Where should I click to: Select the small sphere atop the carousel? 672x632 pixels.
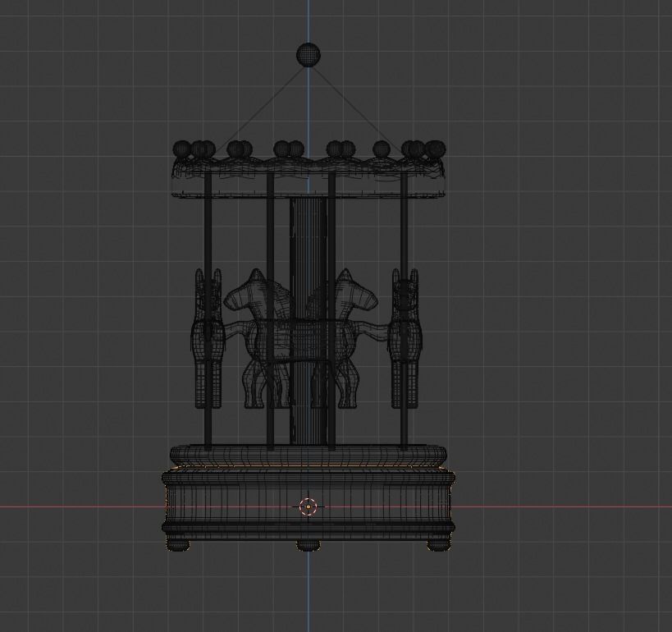[x=309, y=54]
